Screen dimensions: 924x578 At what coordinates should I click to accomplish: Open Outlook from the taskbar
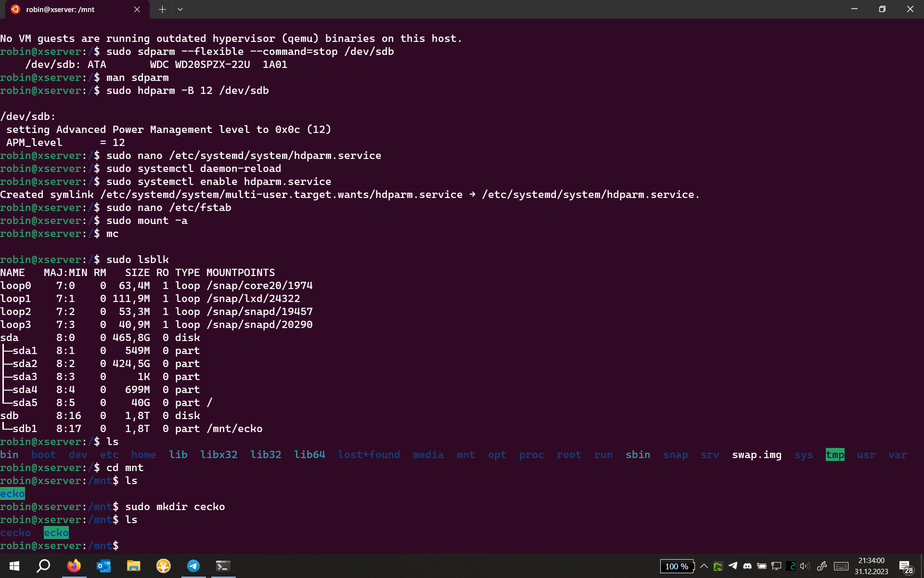pos(103,566)
